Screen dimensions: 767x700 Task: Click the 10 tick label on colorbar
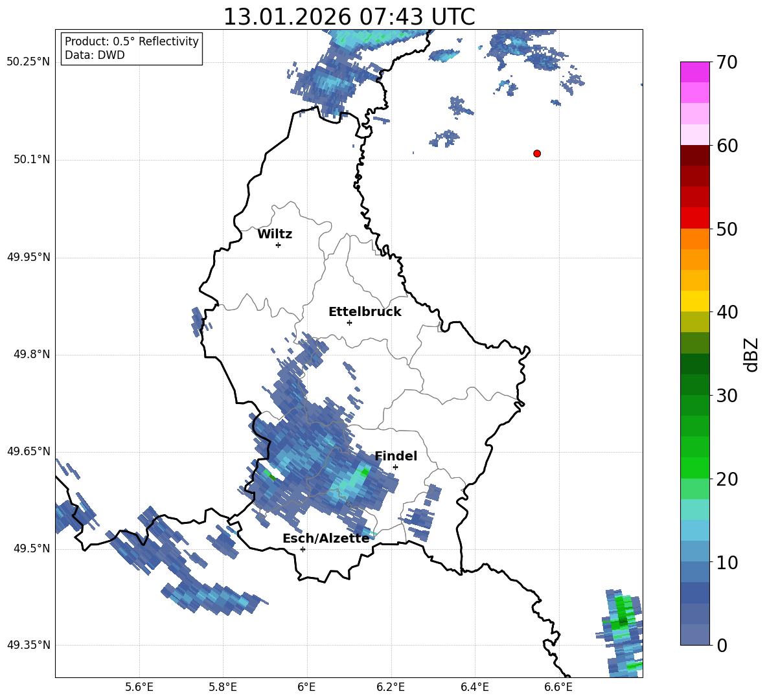click(x=727, y=563)
